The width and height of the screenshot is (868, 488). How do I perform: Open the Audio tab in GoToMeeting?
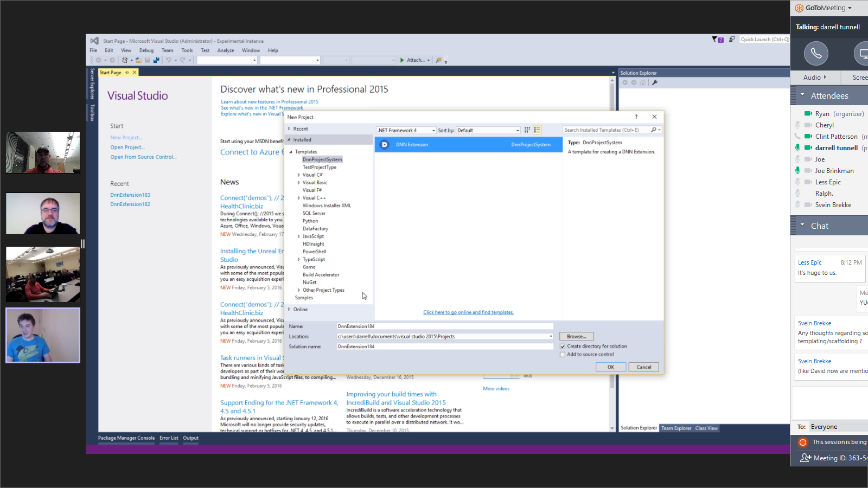(815, 78)
